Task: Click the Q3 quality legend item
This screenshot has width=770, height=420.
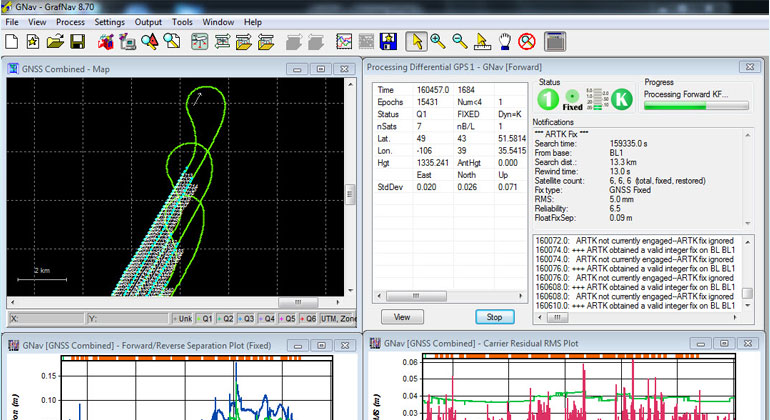Action: click(246, 319)
